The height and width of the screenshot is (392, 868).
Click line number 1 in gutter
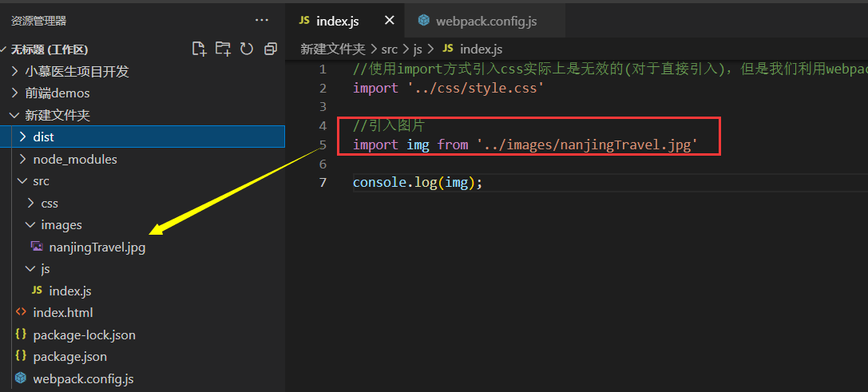(x=323, y=69)
